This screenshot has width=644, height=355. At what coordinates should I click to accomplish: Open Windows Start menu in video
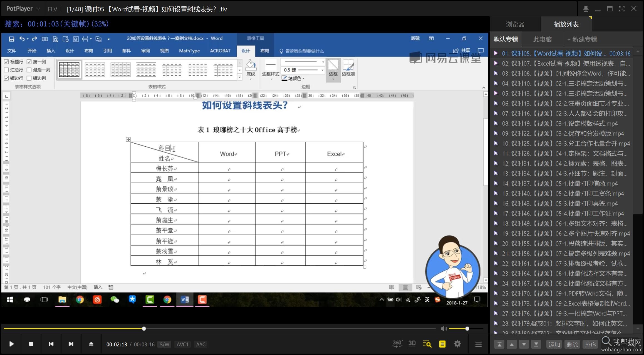tap(10, 299)
